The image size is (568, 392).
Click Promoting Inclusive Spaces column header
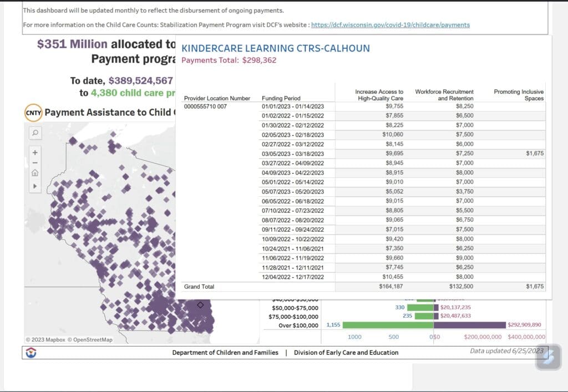tap(519, 95)
